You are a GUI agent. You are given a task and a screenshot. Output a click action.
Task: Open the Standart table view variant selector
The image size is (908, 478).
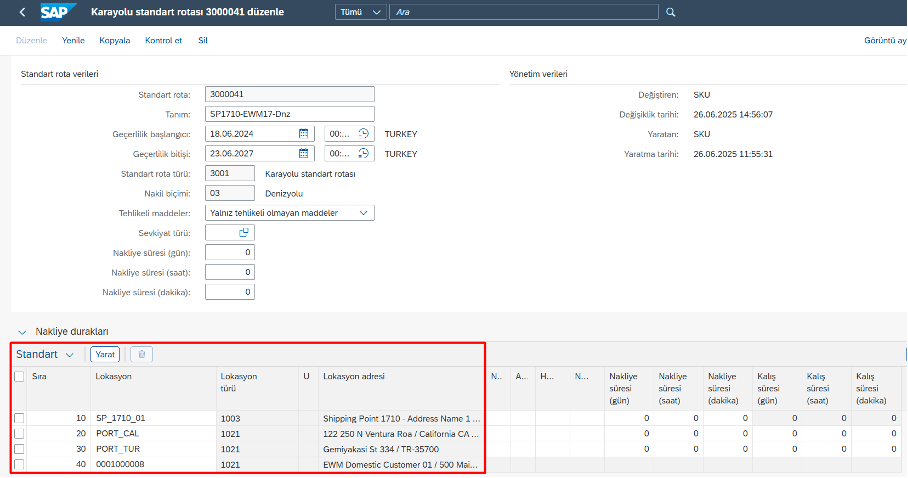[x=46, y=354]
